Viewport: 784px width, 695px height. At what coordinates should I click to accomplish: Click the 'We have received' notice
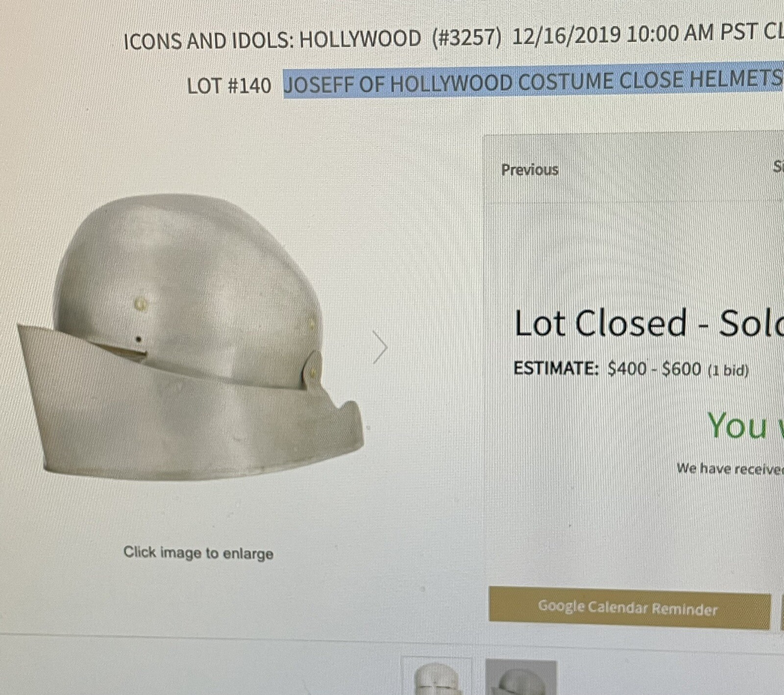pos(730,469)
